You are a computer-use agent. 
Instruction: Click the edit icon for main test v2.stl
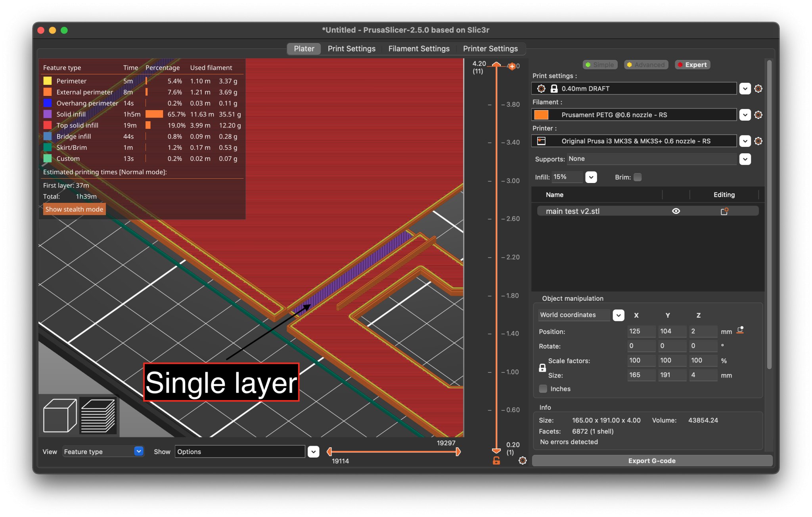tap(724, 211)
